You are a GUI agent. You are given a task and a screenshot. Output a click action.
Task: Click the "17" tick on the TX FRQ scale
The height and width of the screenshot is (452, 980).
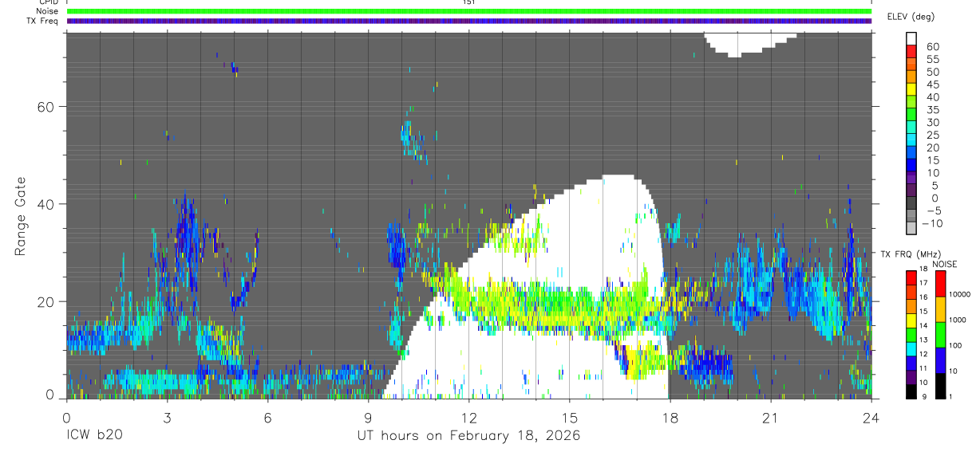923,283
